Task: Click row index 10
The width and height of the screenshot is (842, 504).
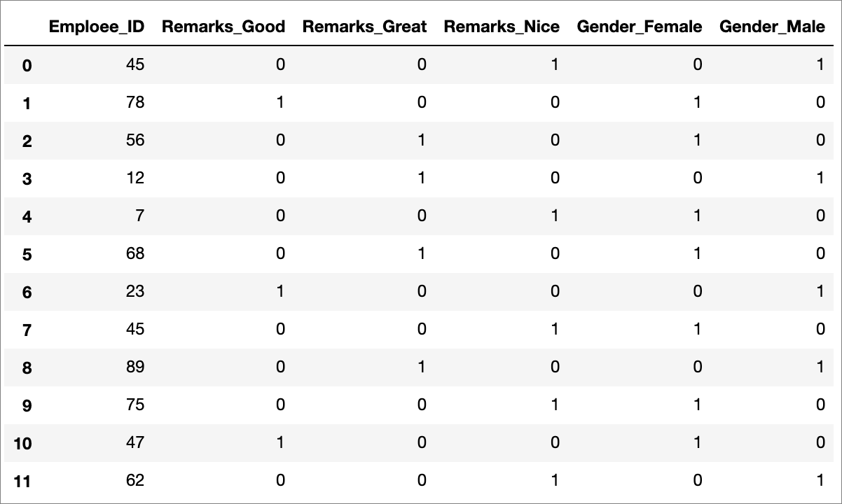Action: (23, 444)
